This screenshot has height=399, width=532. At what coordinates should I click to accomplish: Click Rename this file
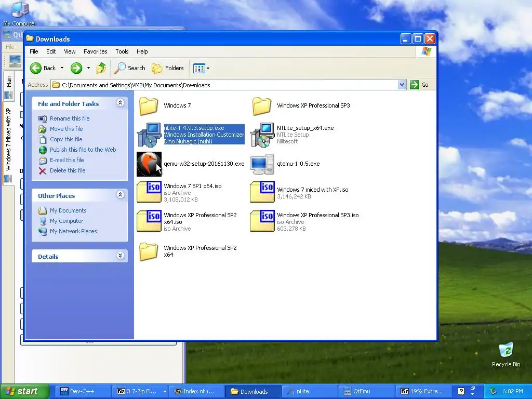pyautogui.click(x=70, y=118)
